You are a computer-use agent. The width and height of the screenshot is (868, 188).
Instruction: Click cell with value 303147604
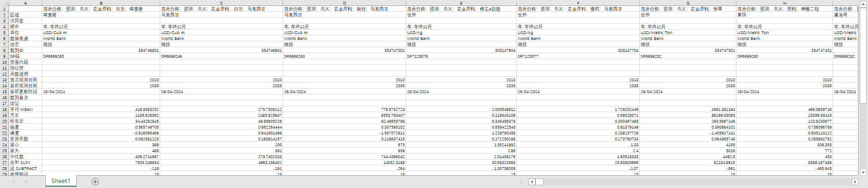(461, 50)
